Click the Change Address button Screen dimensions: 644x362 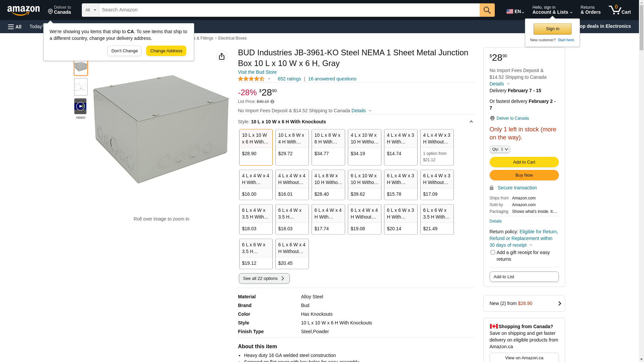[x=166, y=51]
